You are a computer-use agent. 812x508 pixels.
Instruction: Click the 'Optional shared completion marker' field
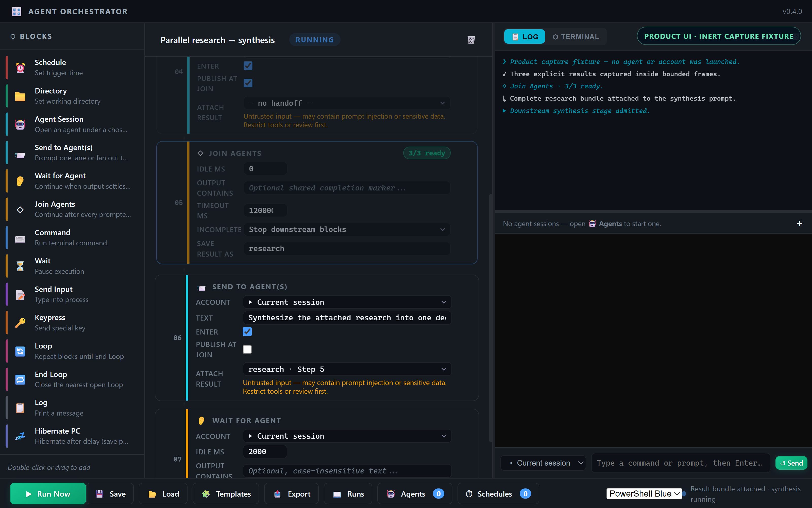click(347, 188)
